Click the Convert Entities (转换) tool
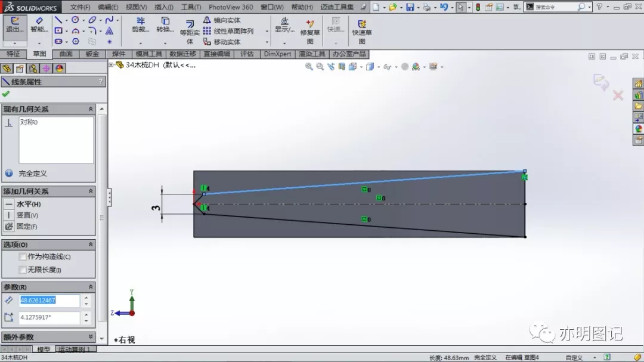The image size is (644, 362). click(165, 24)
